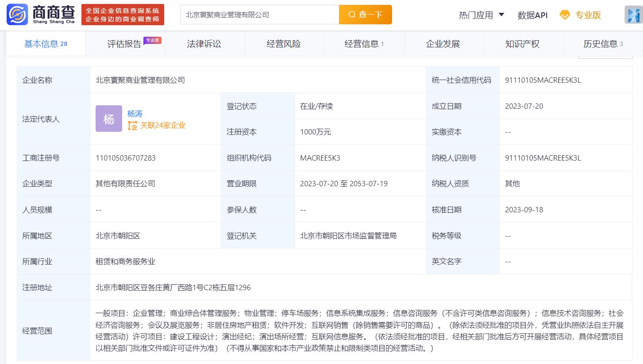Open the 数据API link
Image resolution: width=643 pixels, height=364 pixels.
532,15
